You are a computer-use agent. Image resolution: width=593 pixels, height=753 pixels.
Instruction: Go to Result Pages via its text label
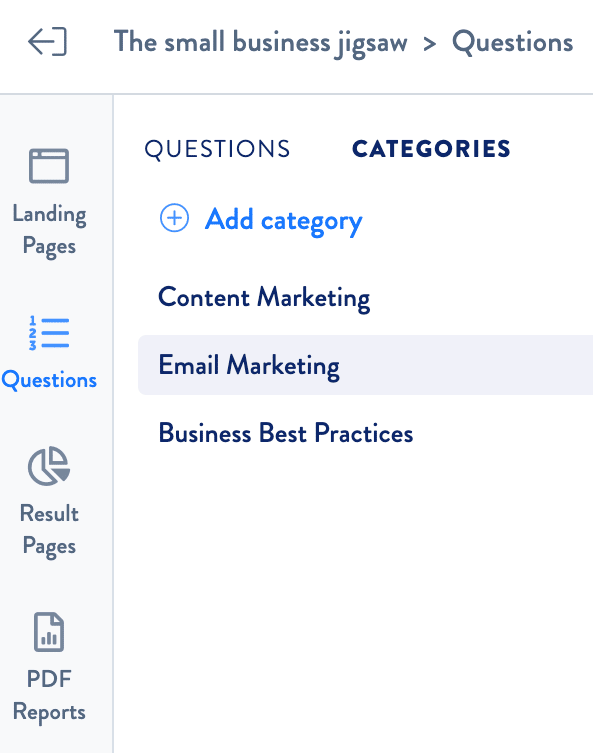pyautogui.click(x=49, y=530)
